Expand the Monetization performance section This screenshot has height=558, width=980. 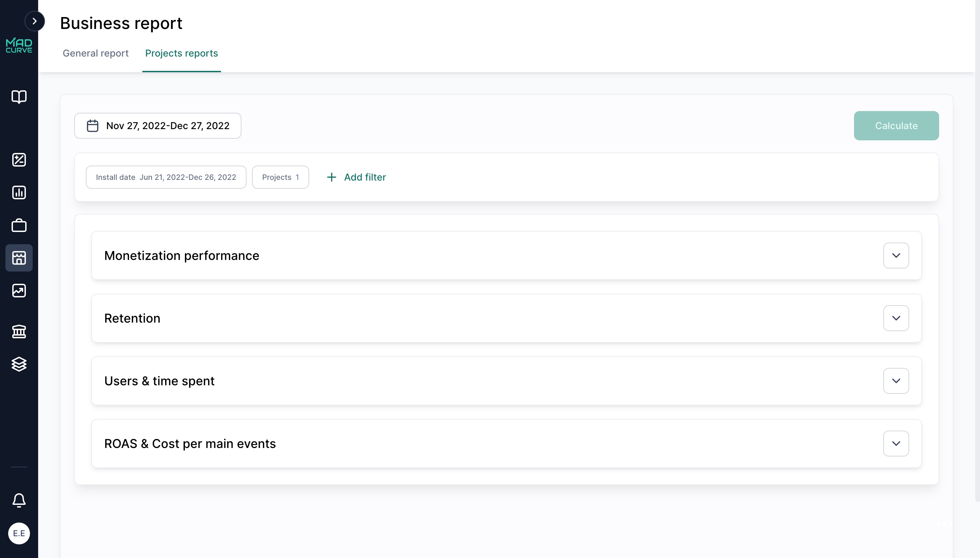(x=896, y=255)
